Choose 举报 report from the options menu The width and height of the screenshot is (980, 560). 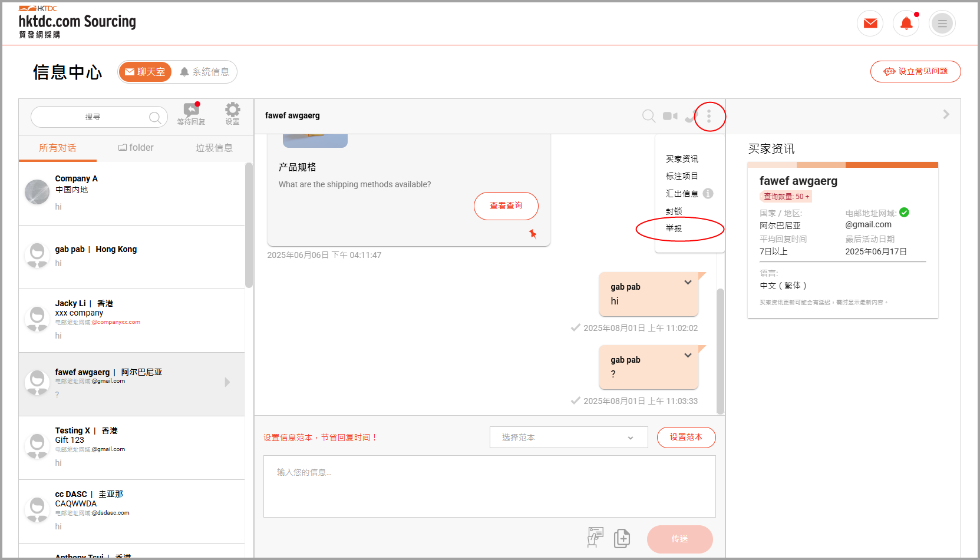(x=674, y=228)
